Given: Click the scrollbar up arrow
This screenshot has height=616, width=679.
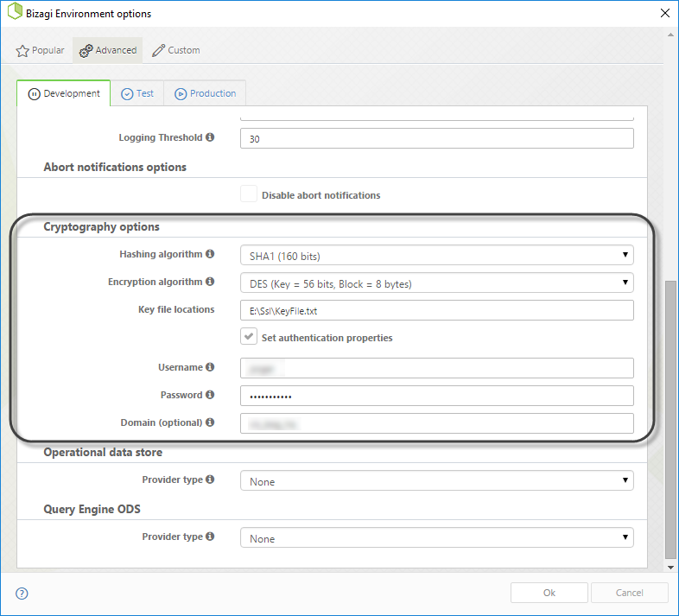Looking at the screenshot, I should (x=670, y=35).
